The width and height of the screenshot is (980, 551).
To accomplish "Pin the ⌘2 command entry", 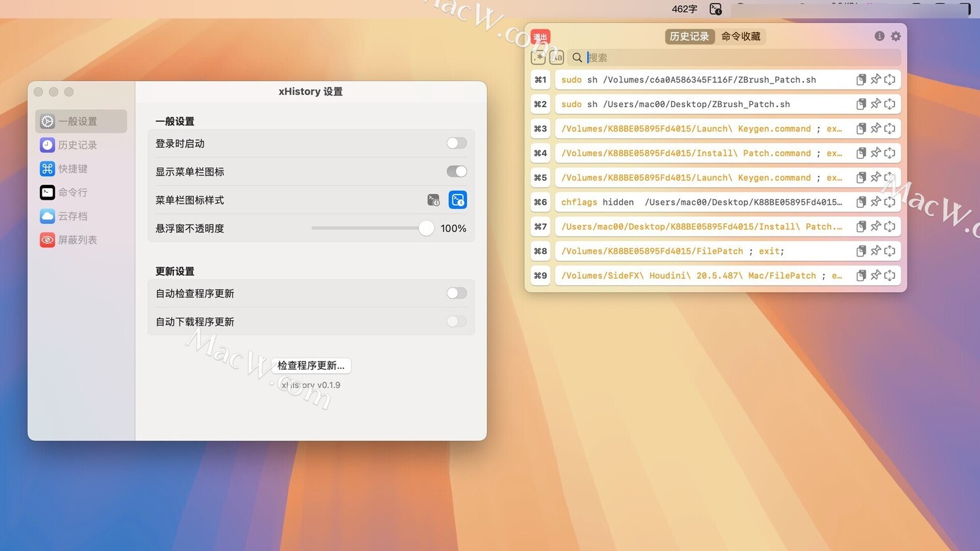I will [x=875, y=104].
